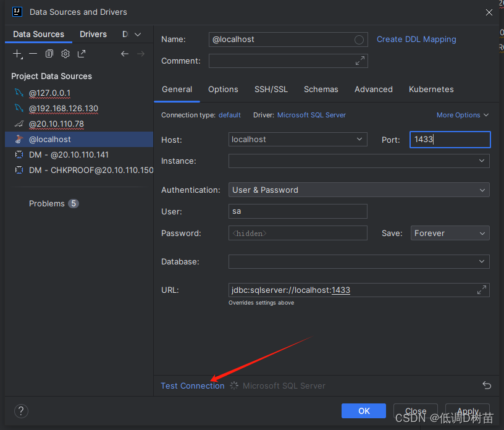504x430 pixels.
Task: Open the Authentication User & Password dropdown
Action: (359, 190)
